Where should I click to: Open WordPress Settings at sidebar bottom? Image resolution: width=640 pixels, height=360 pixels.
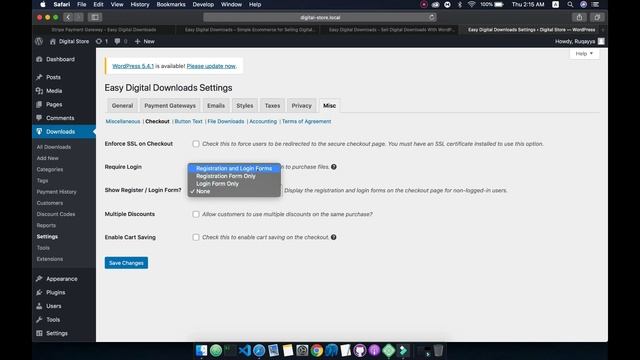point(57,333)
